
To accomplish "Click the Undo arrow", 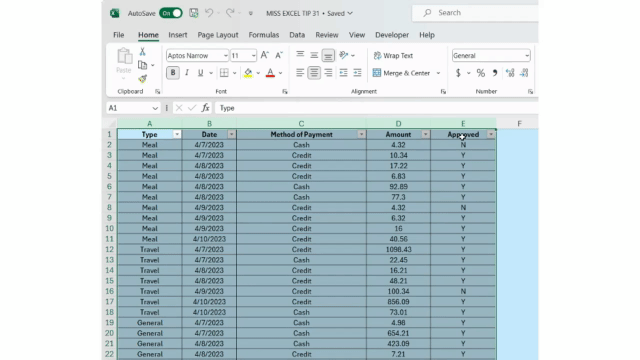I will coord(209,13).
